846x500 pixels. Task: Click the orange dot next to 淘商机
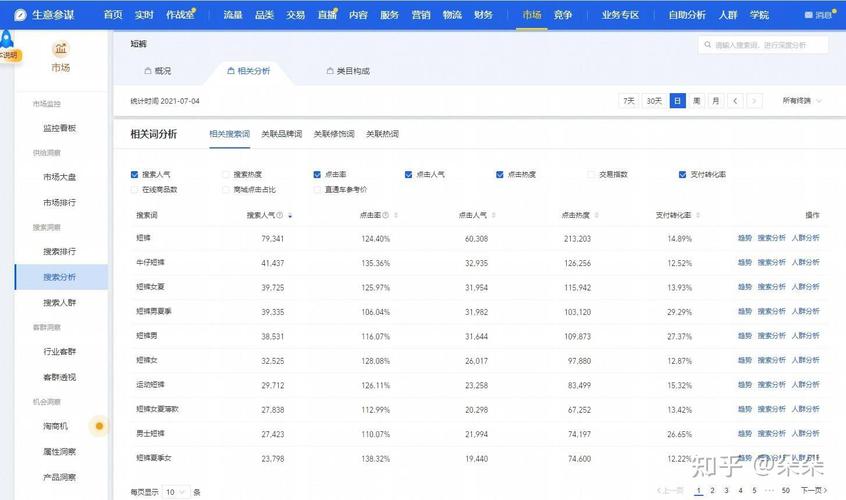point(99,426)
